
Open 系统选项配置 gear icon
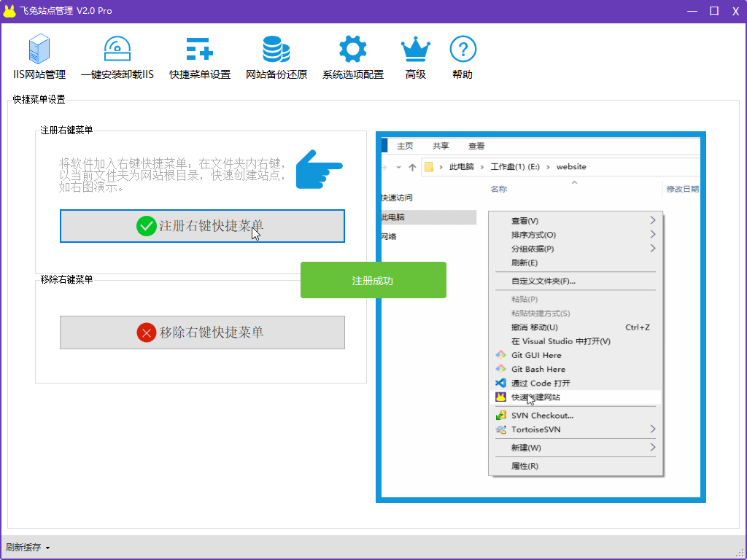352,50
